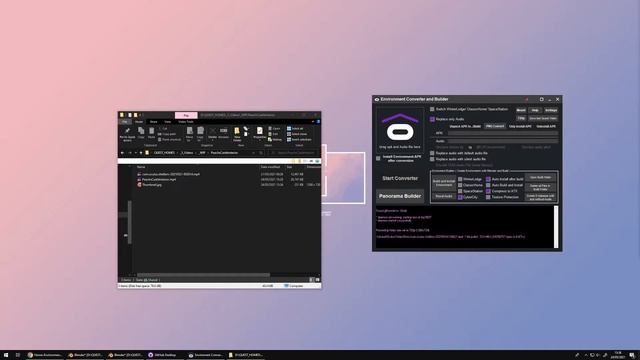Viewport: 640px width, 360px height.
Task: Toggle the SpaceStation builder checkbox
Action: pos(460,191)
